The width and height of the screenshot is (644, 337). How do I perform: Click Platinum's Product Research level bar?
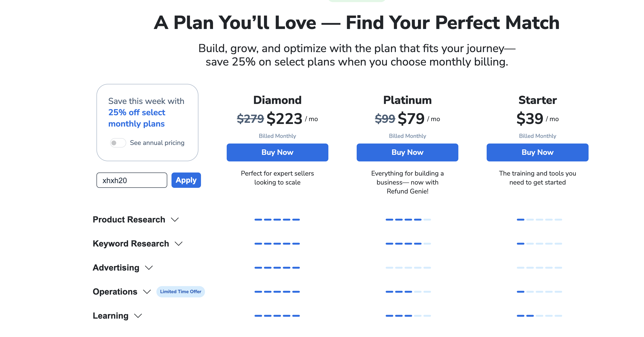408,220
